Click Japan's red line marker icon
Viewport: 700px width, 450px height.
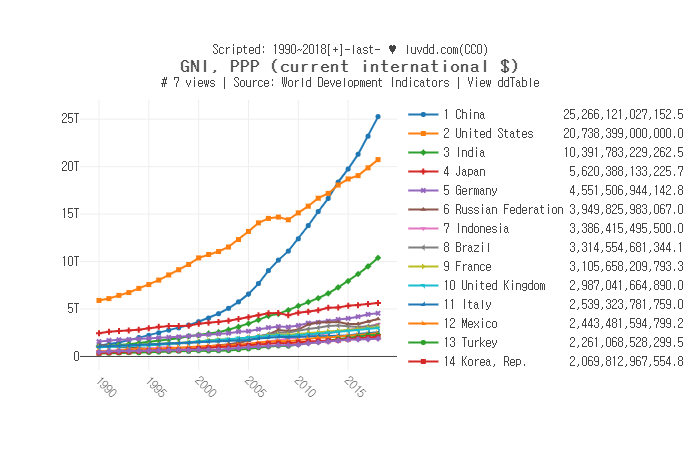pos(424,172)
